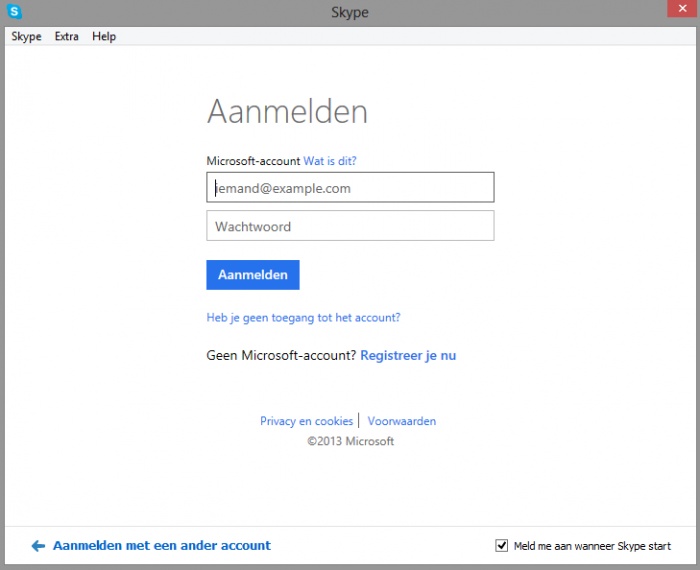Open the Voorwaarden link

(402, 421)
